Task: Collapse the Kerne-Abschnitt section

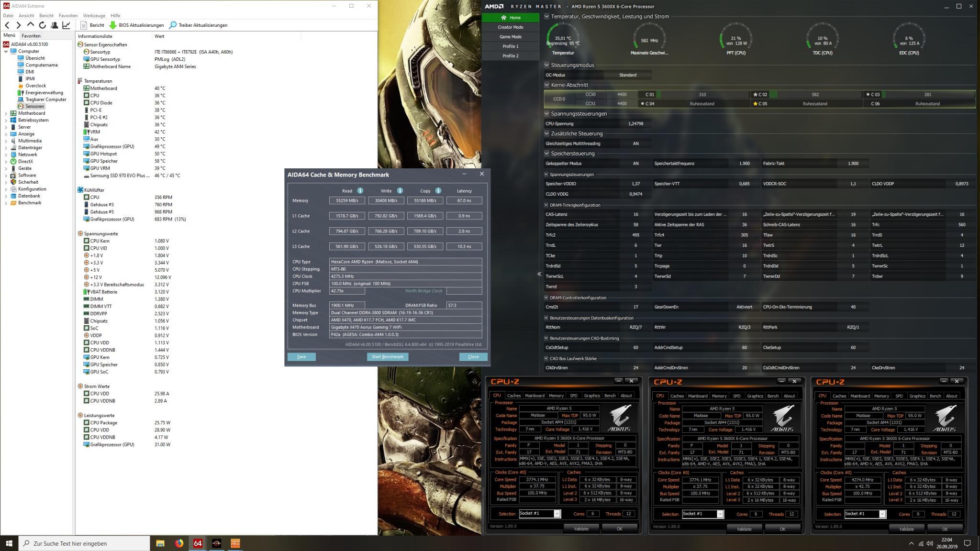Action: [547, 85]
